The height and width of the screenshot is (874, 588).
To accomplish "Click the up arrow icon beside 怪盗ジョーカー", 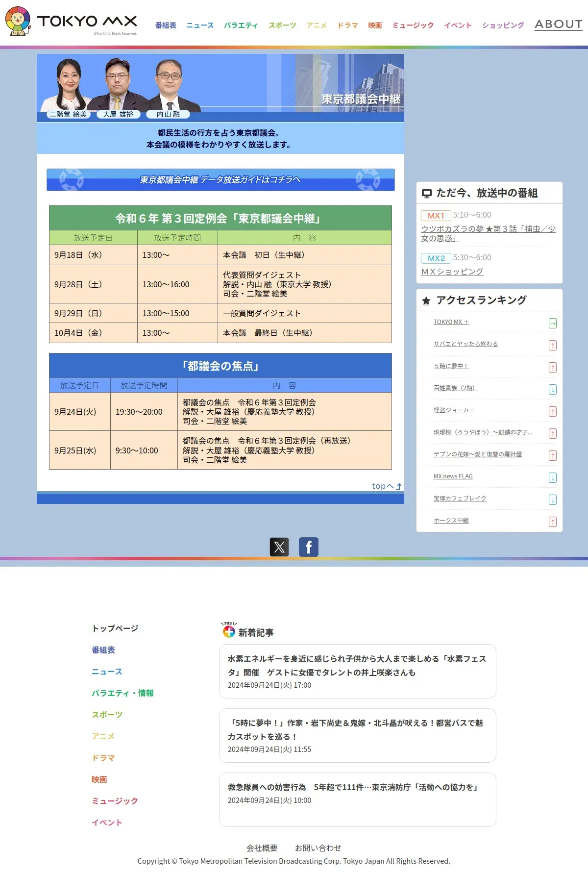I will point(553,411).
